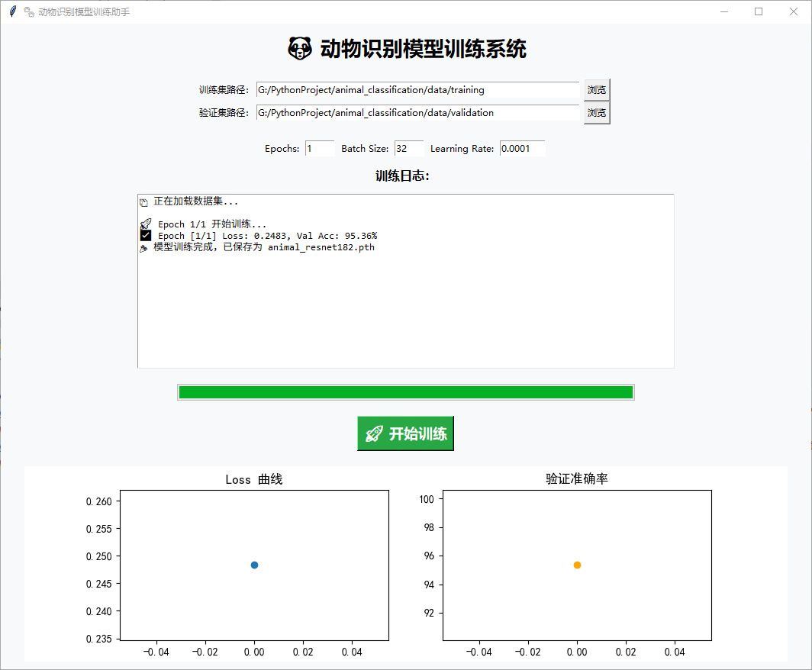The image size is (812, 670).
Task: Click the 验证集路径 input field
Action: (x=417, y=113)
